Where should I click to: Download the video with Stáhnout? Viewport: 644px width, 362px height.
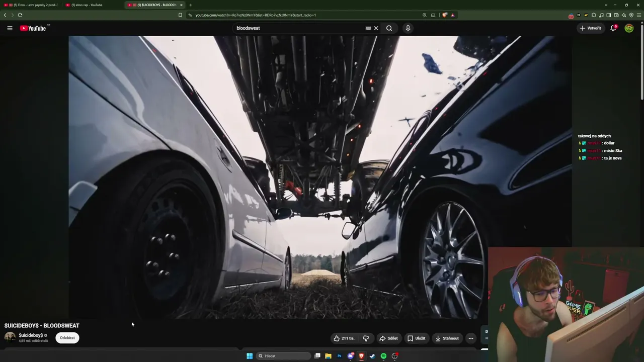[x=447, y=338]
